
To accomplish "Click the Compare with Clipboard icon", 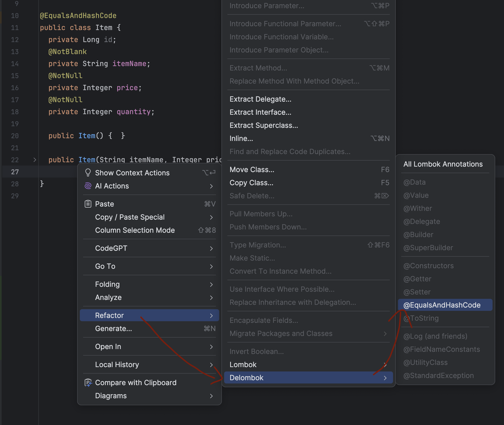I will [x=88, y=383].
